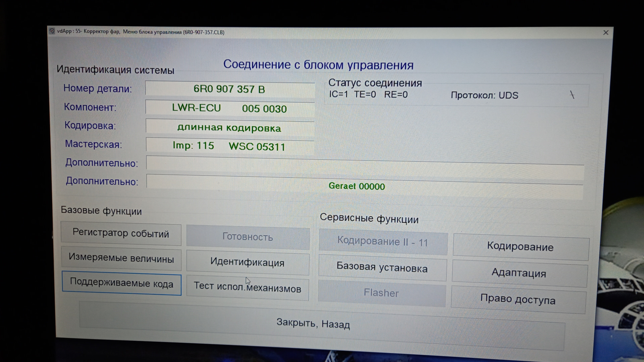Viewport: 644px width, 362px height.
Task: Click the Протокол: UDS text
Action: (x=484, y=96)
